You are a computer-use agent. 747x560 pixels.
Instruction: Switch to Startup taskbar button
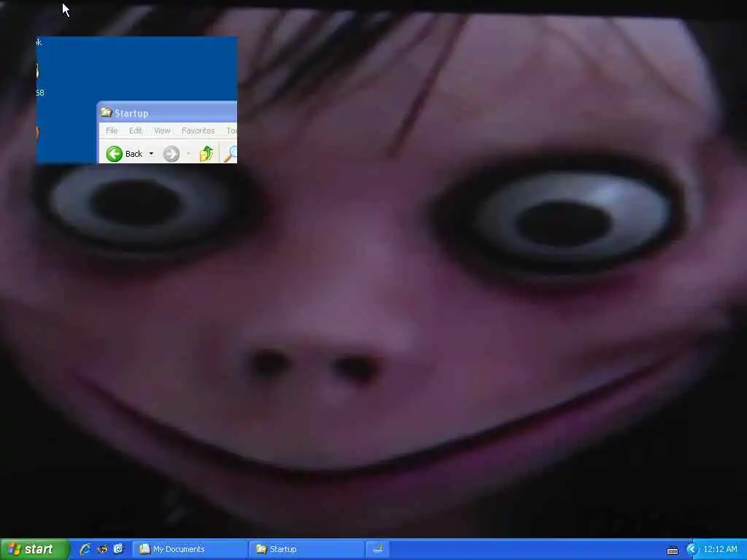coord(306,549)
